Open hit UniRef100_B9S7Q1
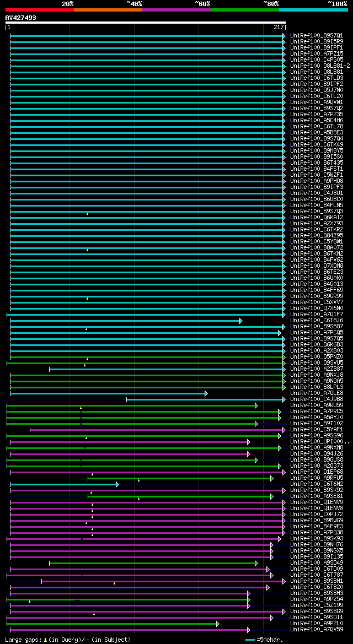This screenshot has height=644, width=353. [317, 35]
